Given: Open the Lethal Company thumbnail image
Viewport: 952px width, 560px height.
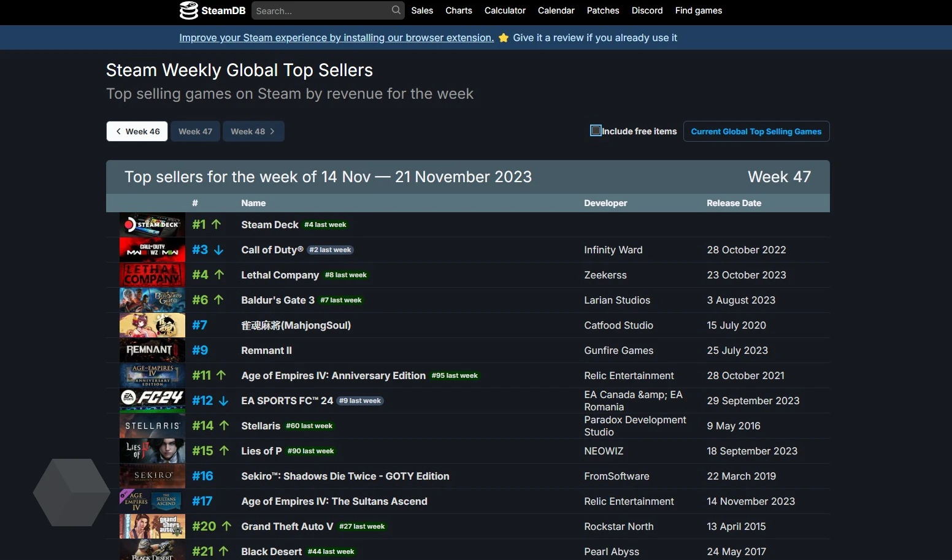Looking at the screenshot, I should click(152, 275).
